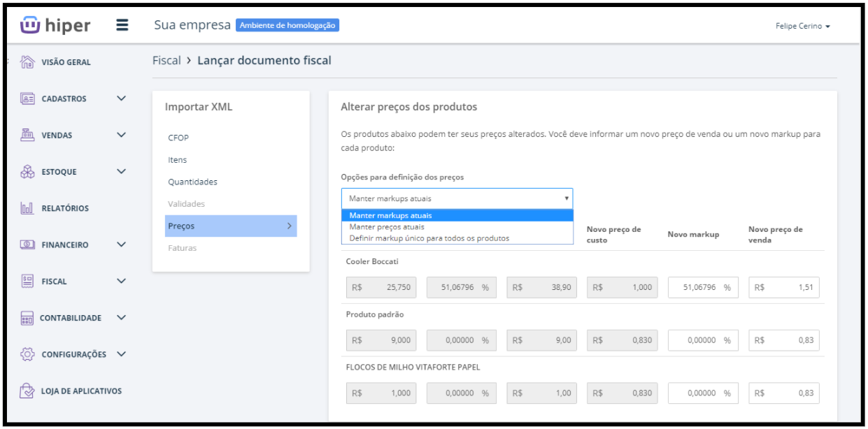Edit Flocos de Milho novo preço de venda field
The image size is (868, 429).
pos(784,393)
